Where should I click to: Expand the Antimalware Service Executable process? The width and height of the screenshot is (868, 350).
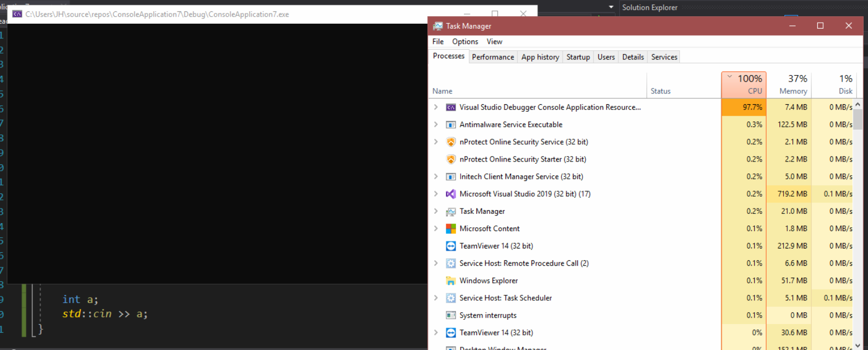(x=436, y=124)
